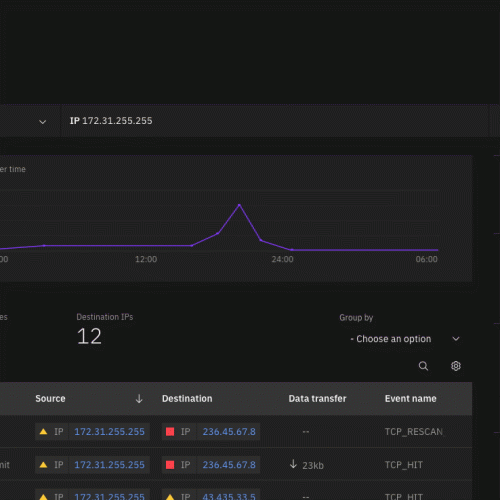
Task: Click yellow warning triangle in 23kb row source
Action: (43, 465)
